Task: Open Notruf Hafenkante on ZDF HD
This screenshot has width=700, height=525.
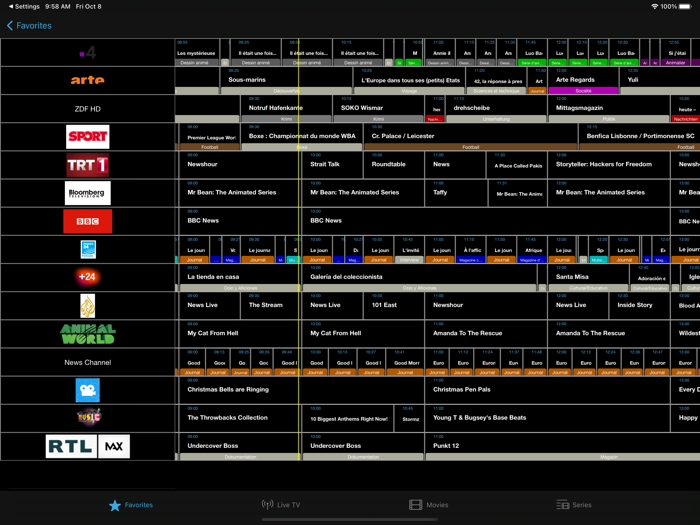Action: (286, 108)
